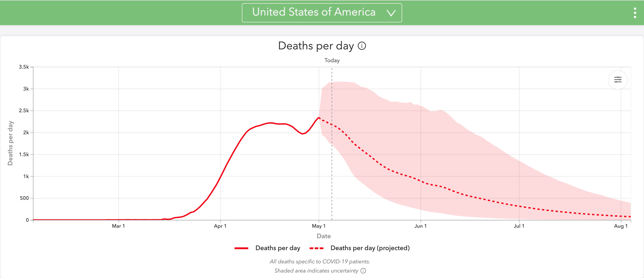Click the 3k y-axis label
644x278 pixels.
pyautogui.click(x=26, y=89)
